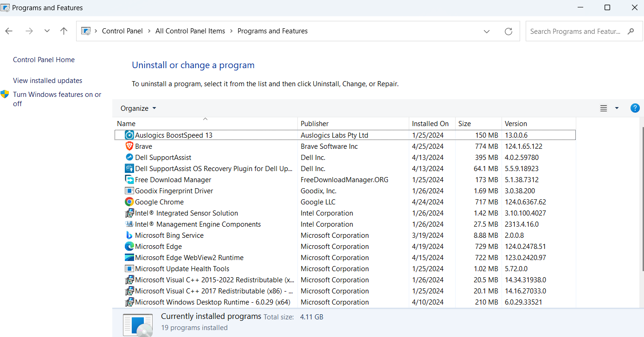This screenshot has height=337, width=644.
Task: Click the Programs and Features breadcrumb
Action: point(272,31)
